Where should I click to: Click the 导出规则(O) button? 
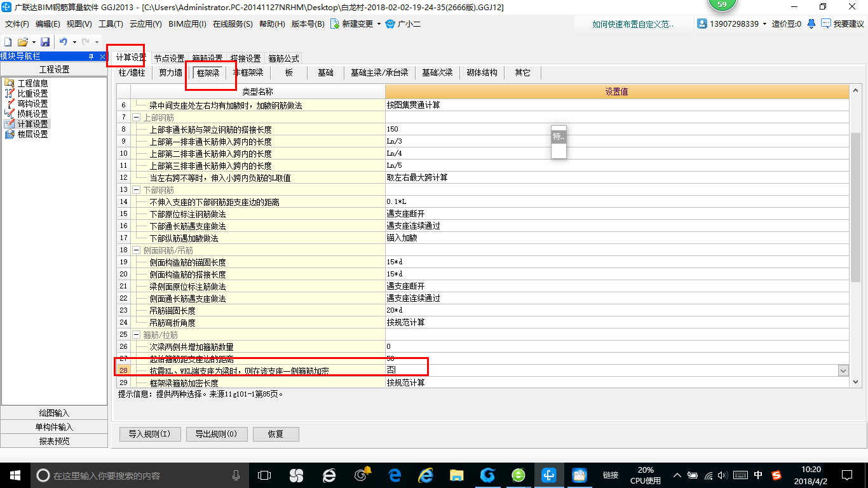point(216,435)
